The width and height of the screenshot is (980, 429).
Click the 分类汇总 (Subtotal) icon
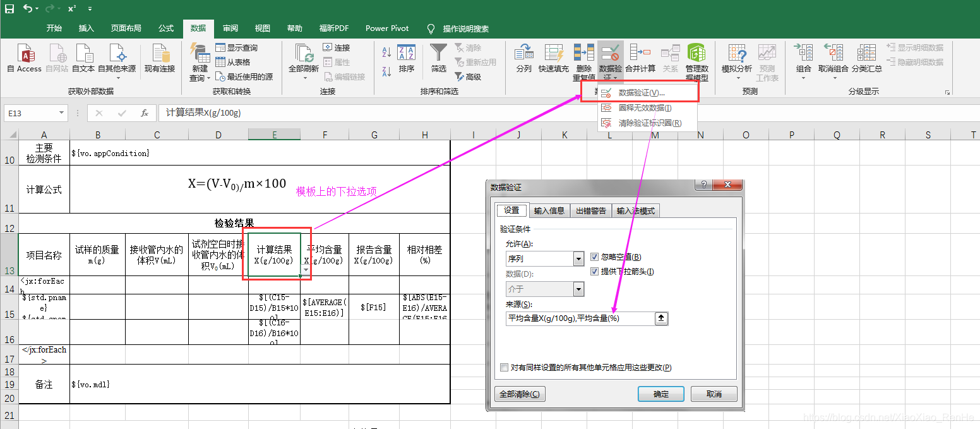(x=866, y=57)
